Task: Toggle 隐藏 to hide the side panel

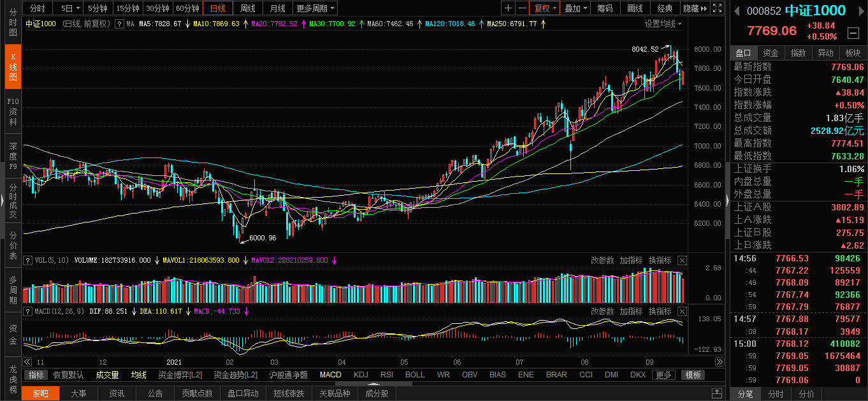Action: point(694,8)
